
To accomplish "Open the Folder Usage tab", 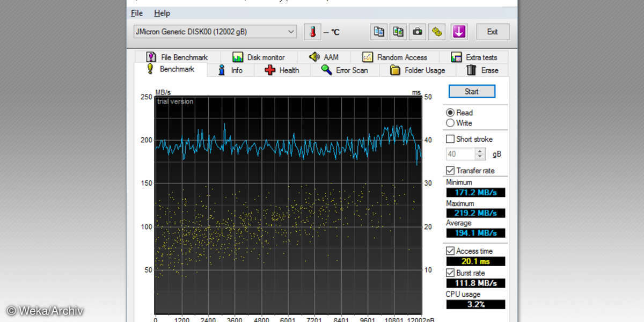I will pos(418,70).
